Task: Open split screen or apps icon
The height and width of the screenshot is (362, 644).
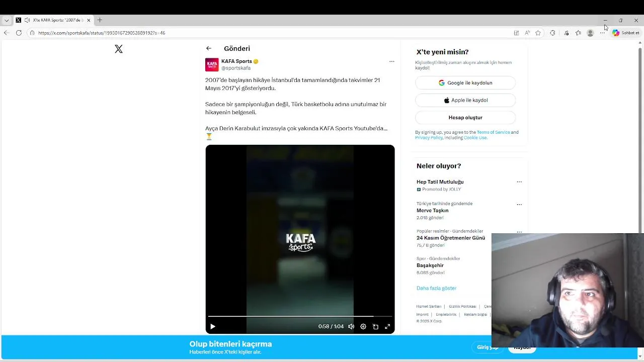Action: [x=516, y=33]
